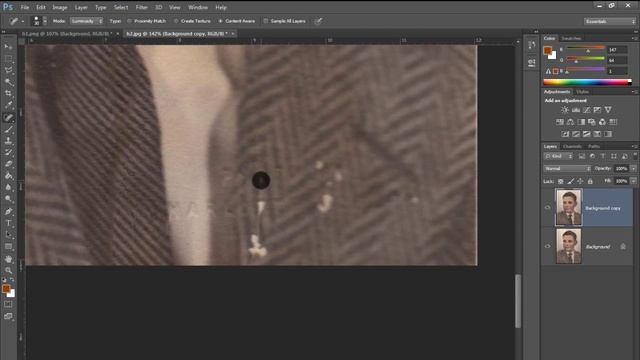Select the Rectangle shape tool
This screenshot has height=360, width=640.
click(8, 246)
